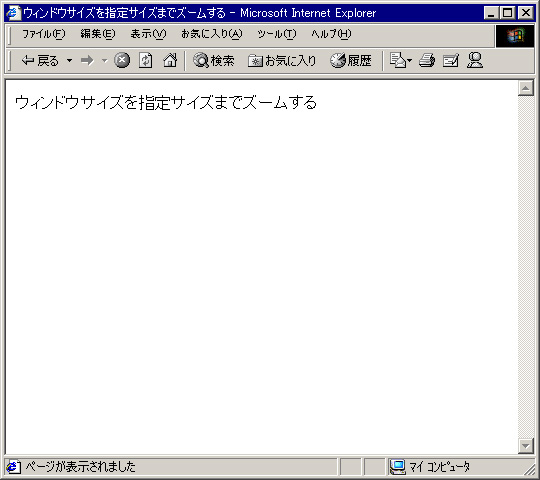The width and height of the screenshot is (540, 480).
Task: Click the マイ コンピュータ zone in status bar
Action: 430,467
